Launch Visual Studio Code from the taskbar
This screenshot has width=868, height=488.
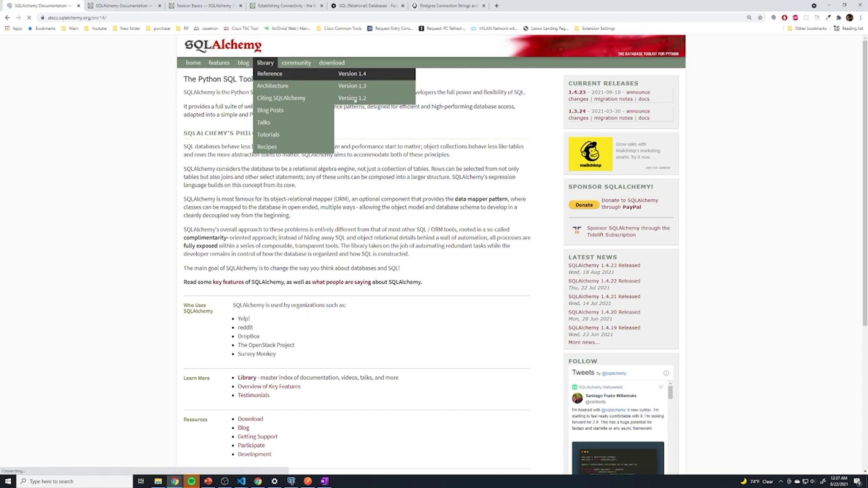[x=241, y=481]
